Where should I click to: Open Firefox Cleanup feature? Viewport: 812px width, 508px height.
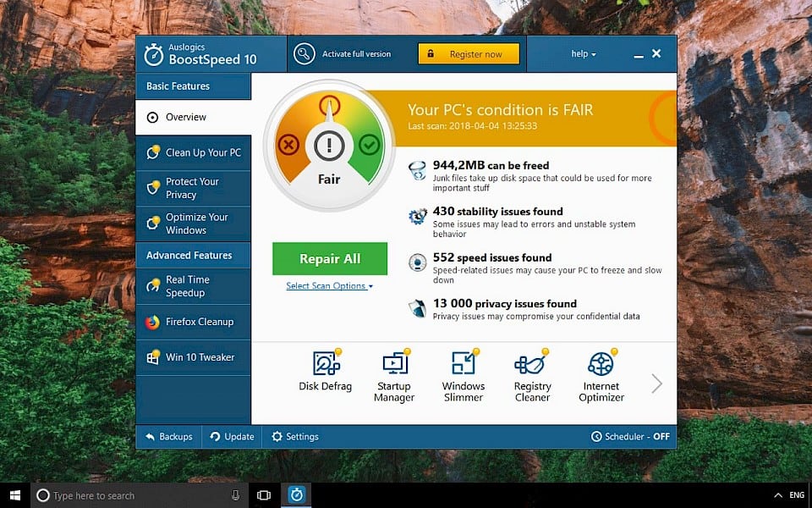click(x=193, y=322)
